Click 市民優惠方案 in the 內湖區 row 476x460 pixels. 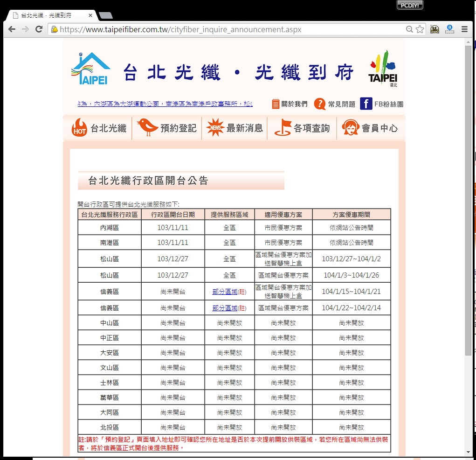pos(283,228)
